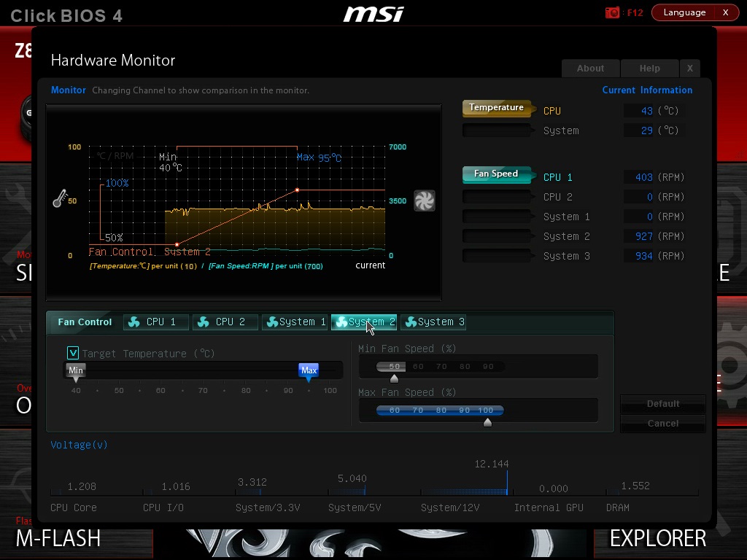Click the CPU I/O voltage label
This screenshot has width=747, height=560.
pyautogui.click(x=163, y=507)
